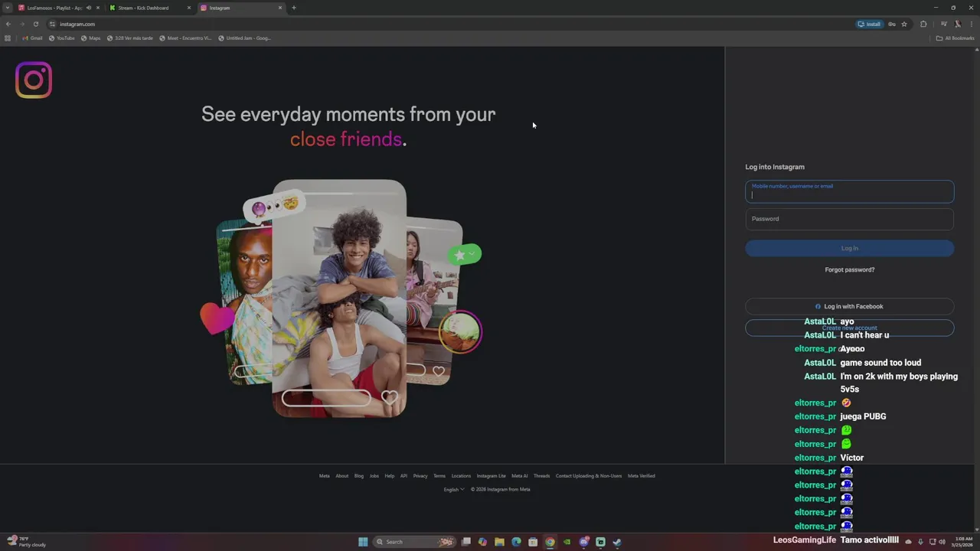This screenshot has width=980, height=551.
Task: View site information icon
Action: pos(53,24)
